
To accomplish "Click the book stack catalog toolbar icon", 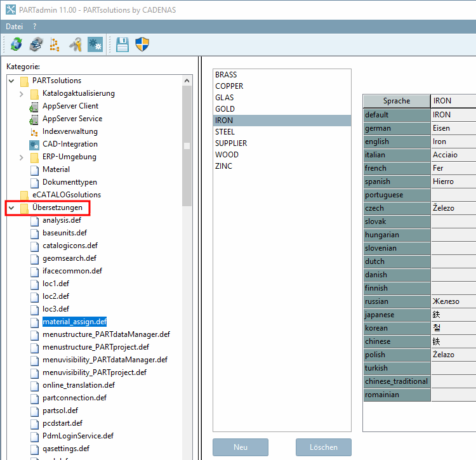I will point(36,44).
